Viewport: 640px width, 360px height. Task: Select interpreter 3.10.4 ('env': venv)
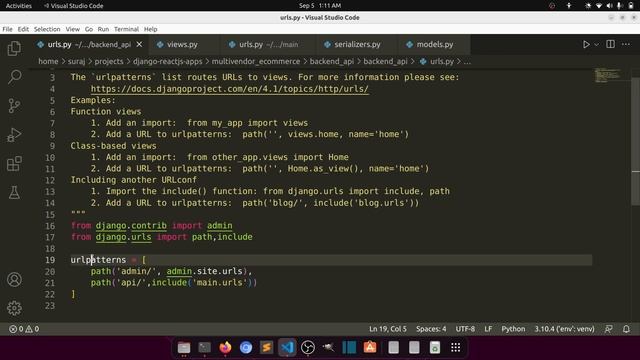(564, 329)
